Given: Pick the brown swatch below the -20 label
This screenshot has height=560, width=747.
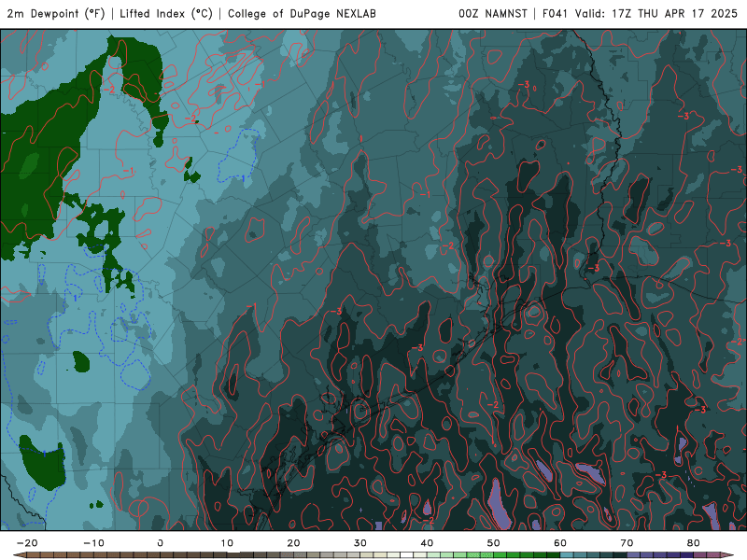Looking at the screenshot, I should (34, 555).
